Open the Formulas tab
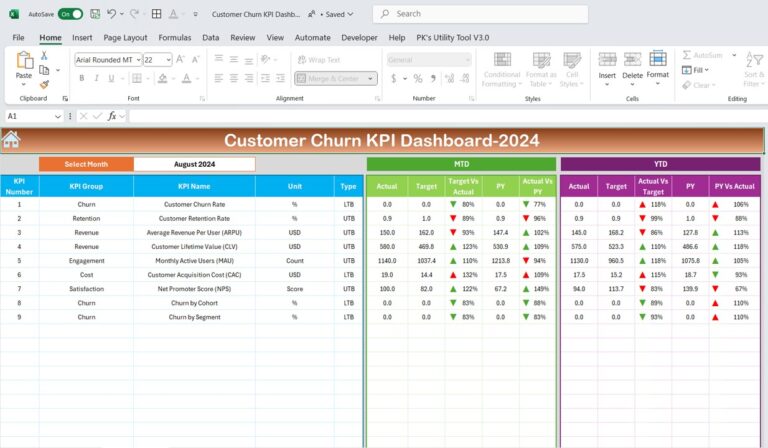Image resolution: width=768 pixels, height=448 pixels. 174,37
